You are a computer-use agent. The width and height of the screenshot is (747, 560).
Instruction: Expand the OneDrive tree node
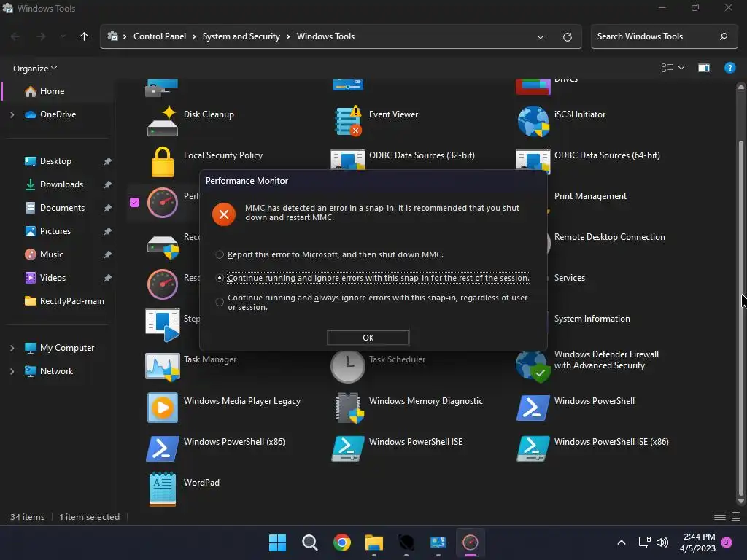(12, 114)
